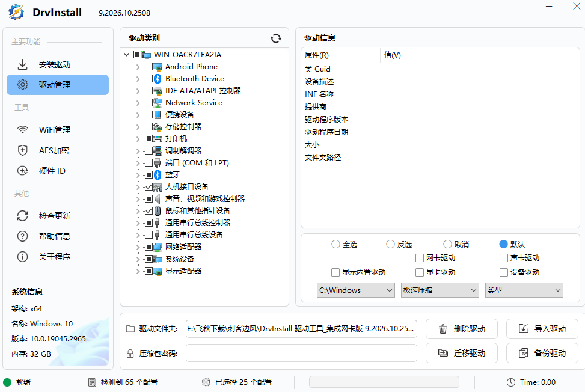The image size is (585, 392).
Task: Click the 压缩包密码 input field
Action: [301, 353]
